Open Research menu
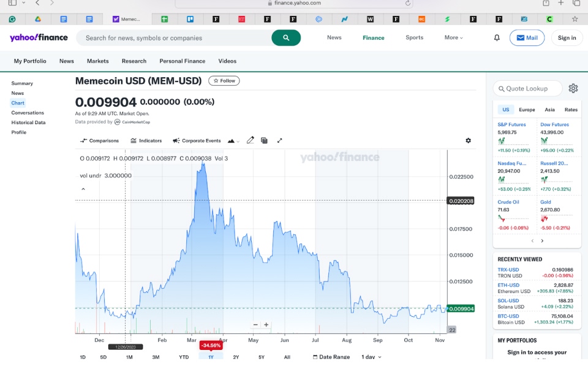 134,61
